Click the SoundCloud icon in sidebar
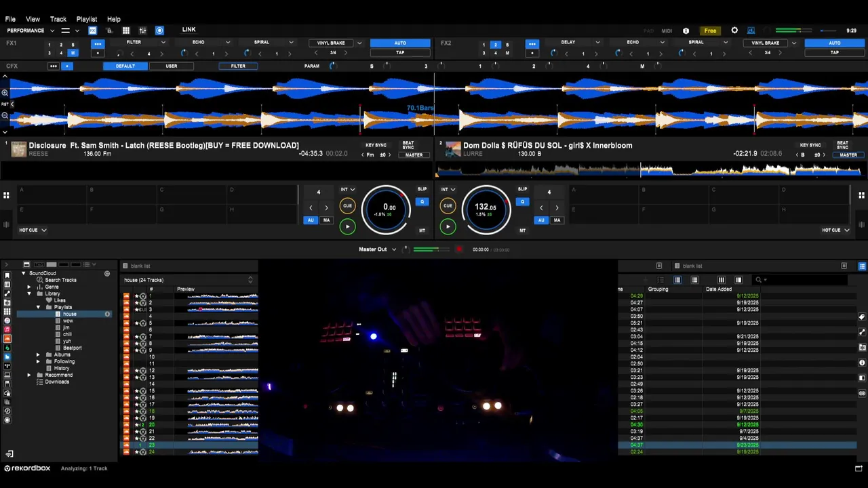868x488 pixels. (7, 338)
